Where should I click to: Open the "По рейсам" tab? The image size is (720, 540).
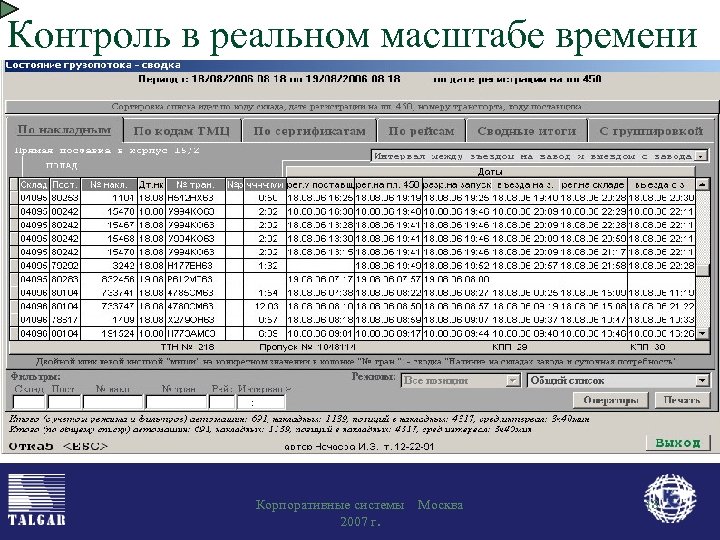pos(421,131)
